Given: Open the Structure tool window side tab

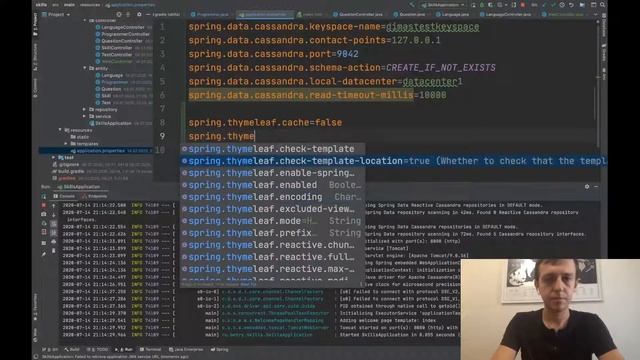Looking at the screenshot, I should [x=35, y=57].
